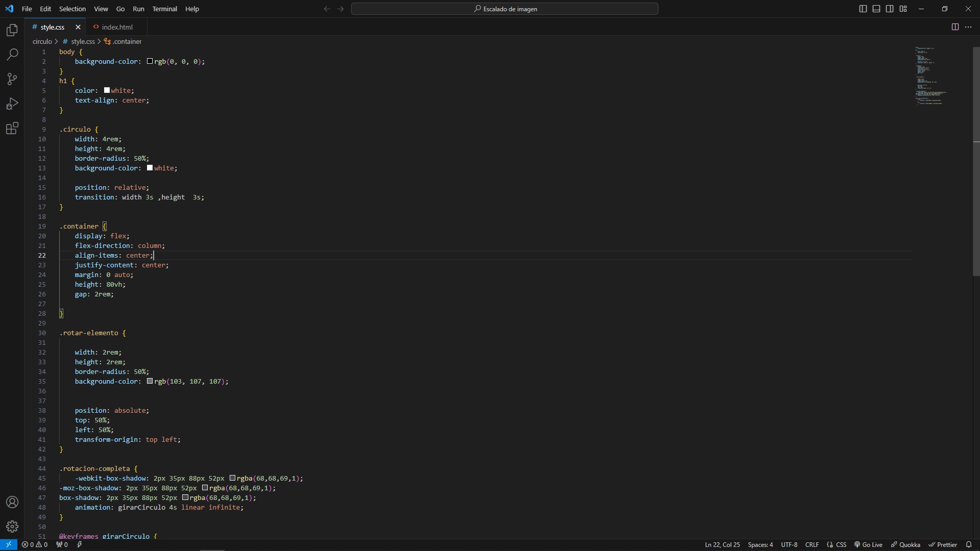Open the Explorer view in activity bar

[12, 30]
